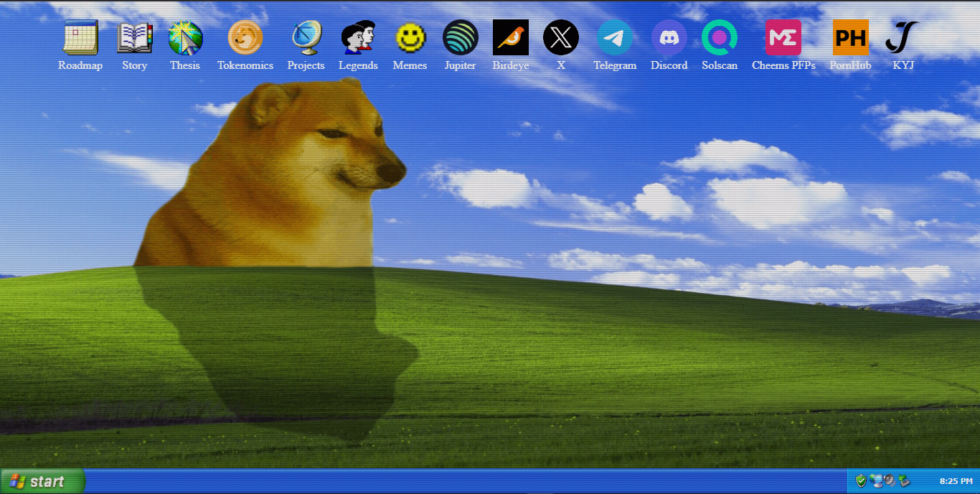Open the Roadmap calendar icon
980x494 pixels.
pyautogui.click(x=80, y=38)
